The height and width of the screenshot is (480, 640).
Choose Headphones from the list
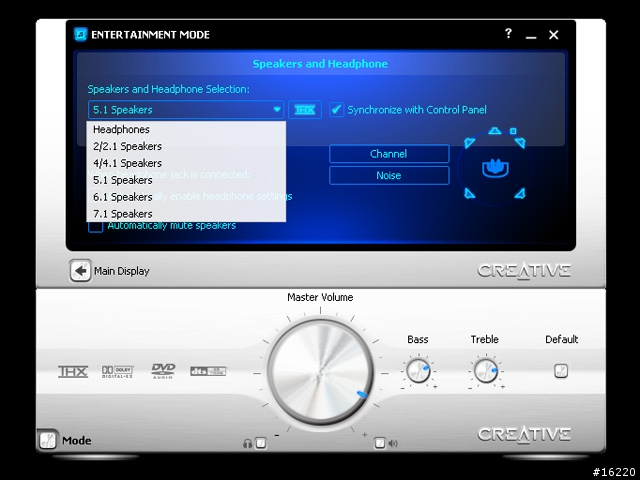coord(186,129)
